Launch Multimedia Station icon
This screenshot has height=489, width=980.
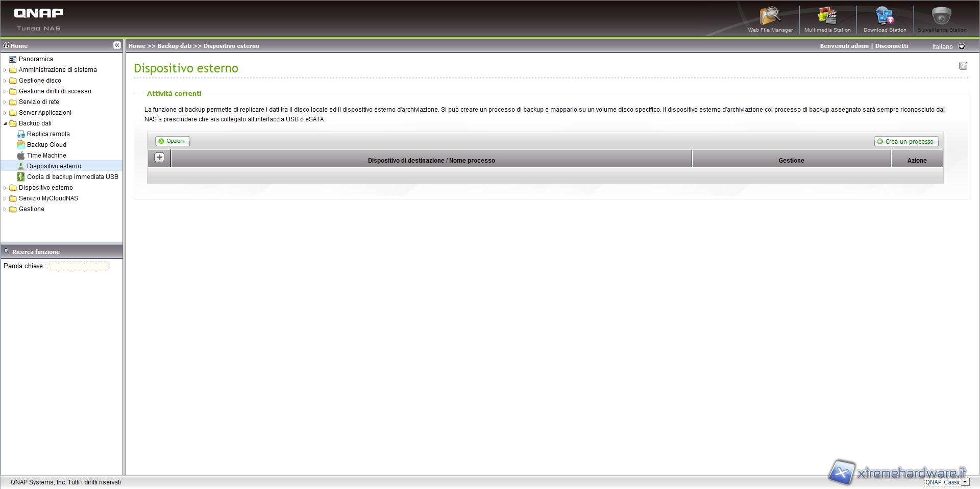pyautogui.click(x=827, y=16)
